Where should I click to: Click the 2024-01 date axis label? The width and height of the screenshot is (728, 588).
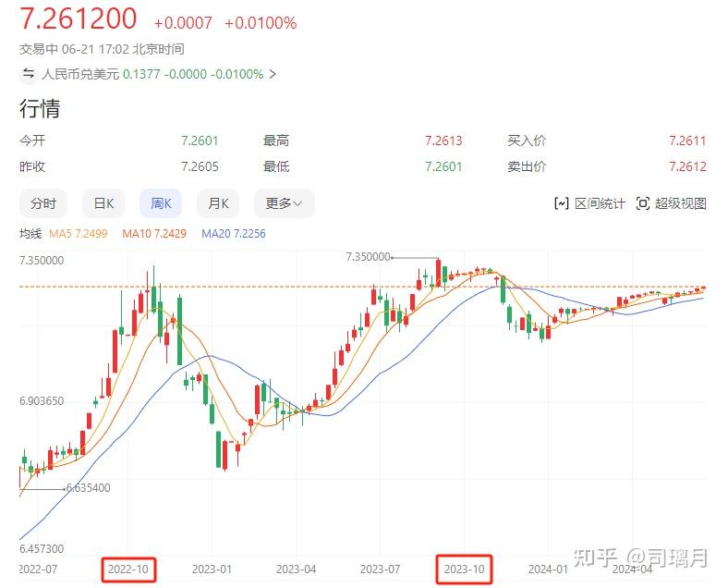coord(548,570)
